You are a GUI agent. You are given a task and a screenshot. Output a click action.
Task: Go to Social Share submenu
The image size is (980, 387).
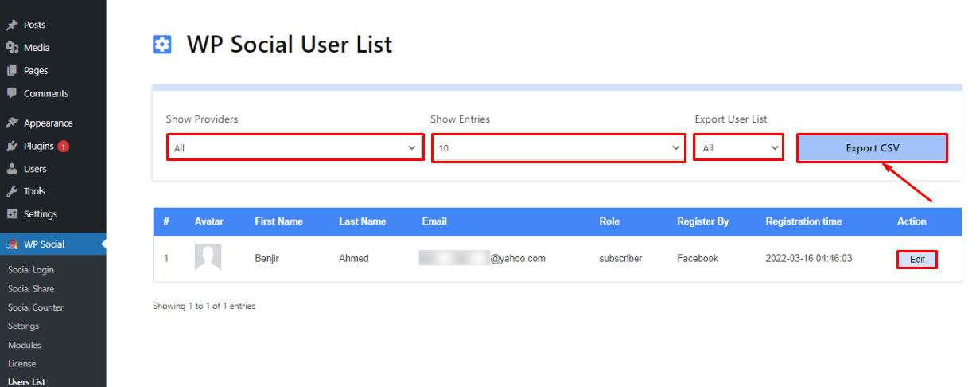[31, 289]
